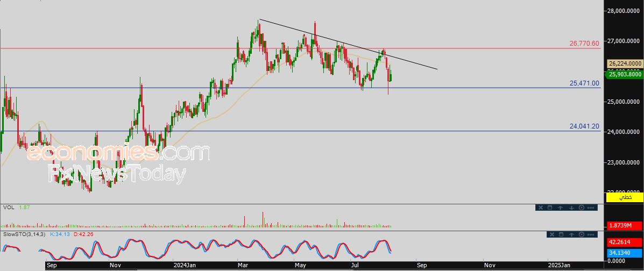Remove the SlowSTO indicator pane
The image size is (644, 271).
coord(552,234)
